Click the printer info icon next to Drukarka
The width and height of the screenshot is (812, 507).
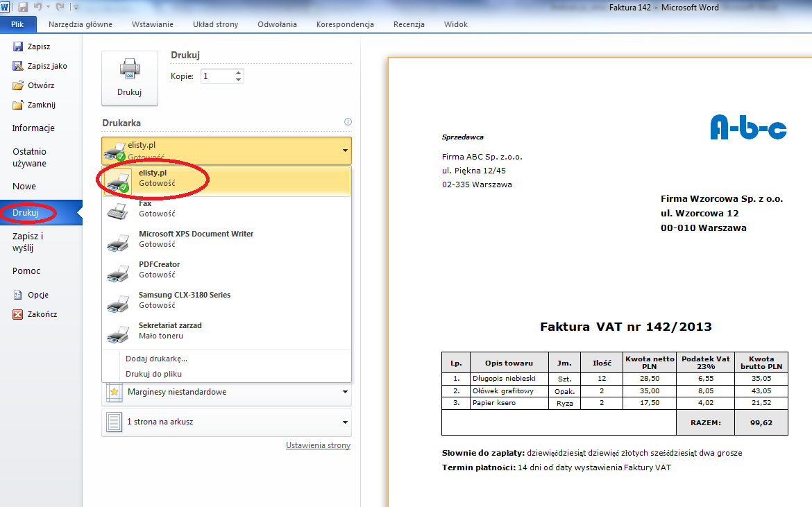click(348, 122)
